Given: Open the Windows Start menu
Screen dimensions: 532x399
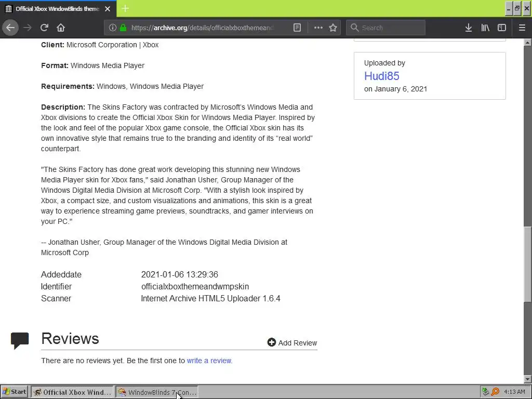Looking at the screenshot, I should pyautogui.click(x=15, y=392).
